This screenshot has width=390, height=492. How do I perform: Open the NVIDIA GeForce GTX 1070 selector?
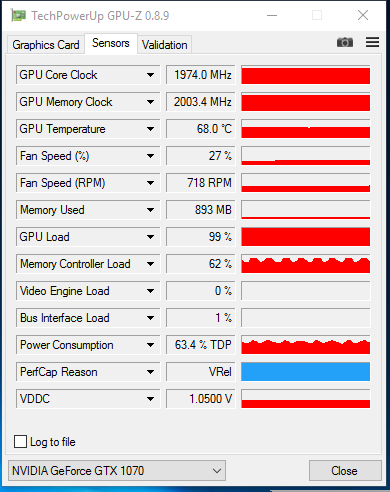117,471
